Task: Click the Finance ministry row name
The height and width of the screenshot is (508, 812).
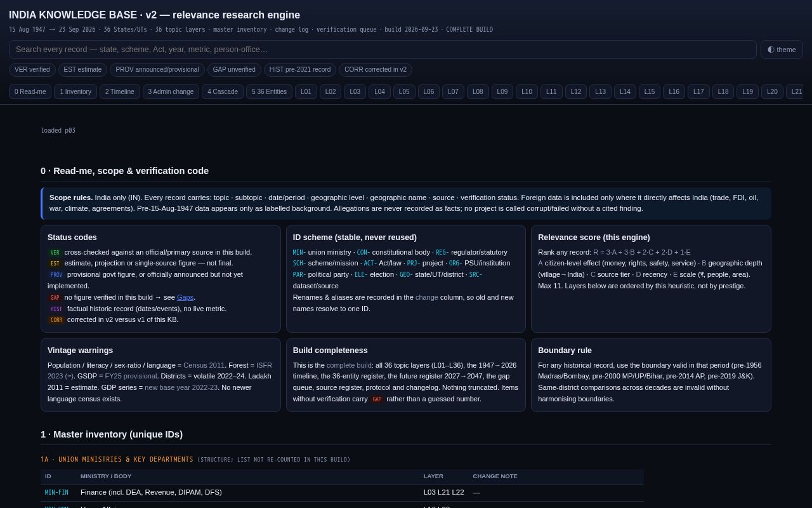Action: pos(151,492)
